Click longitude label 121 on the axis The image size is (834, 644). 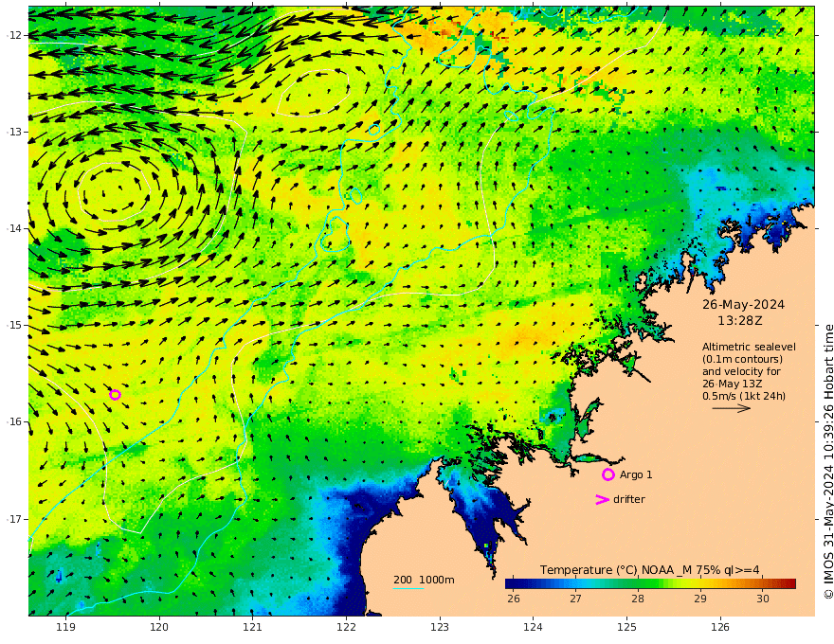[253, 627]
